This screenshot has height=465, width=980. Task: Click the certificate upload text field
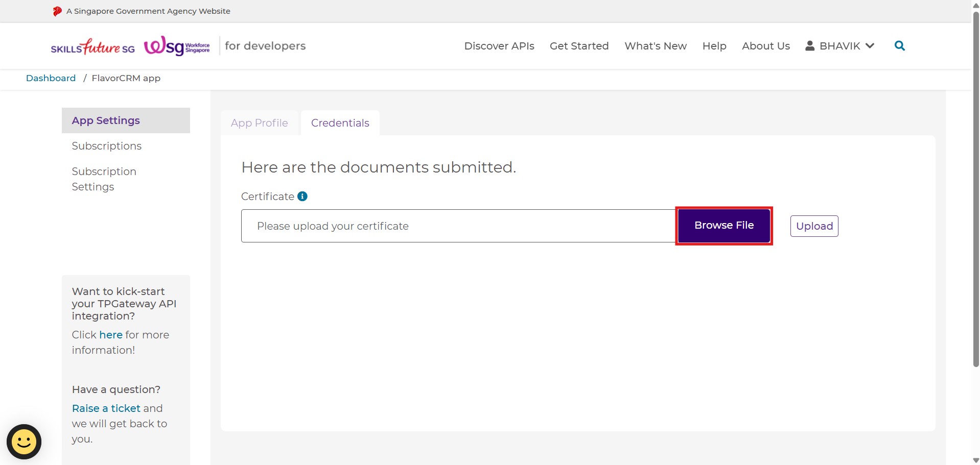click(458, 226)
